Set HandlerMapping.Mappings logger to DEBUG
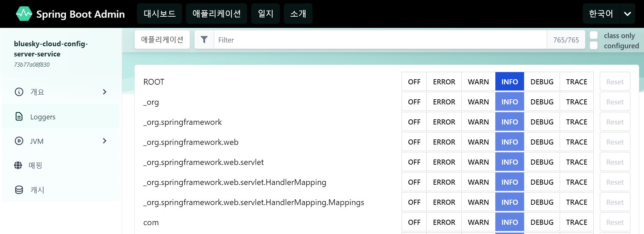644x234 pixels. [x=542, y=202]
